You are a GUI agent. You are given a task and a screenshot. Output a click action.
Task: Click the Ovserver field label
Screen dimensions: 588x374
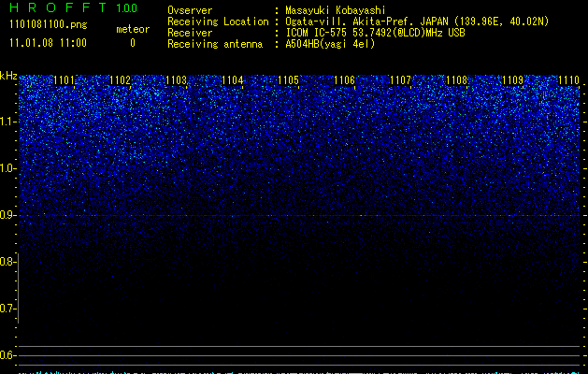[x=190, y=10]
